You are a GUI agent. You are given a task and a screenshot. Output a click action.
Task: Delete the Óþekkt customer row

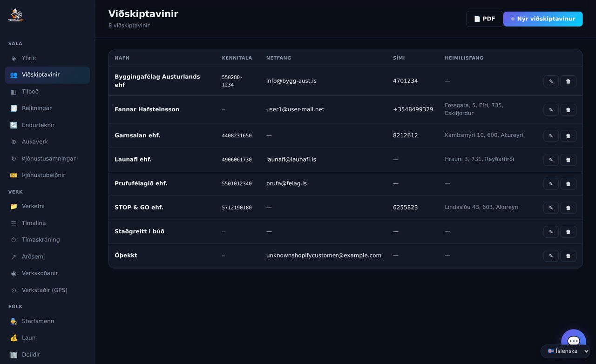point(568,256)
